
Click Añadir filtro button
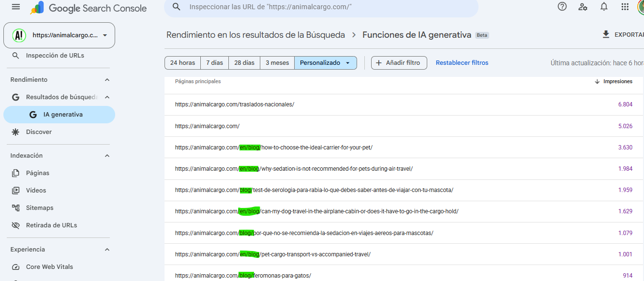pos(399,63)
